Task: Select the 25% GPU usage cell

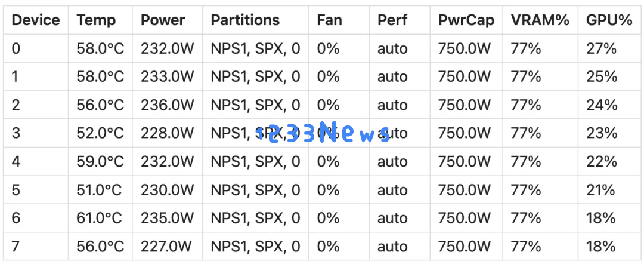Action: pyautogui.click(x=602, y=76)
